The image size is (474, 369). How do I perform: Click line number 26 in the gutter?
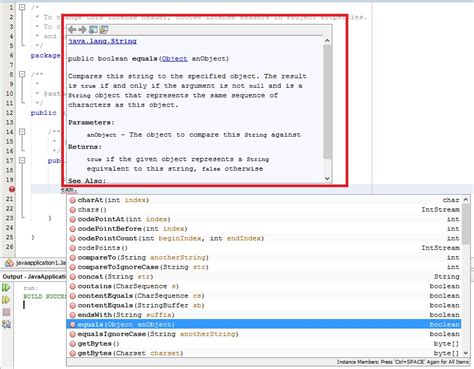9,247
